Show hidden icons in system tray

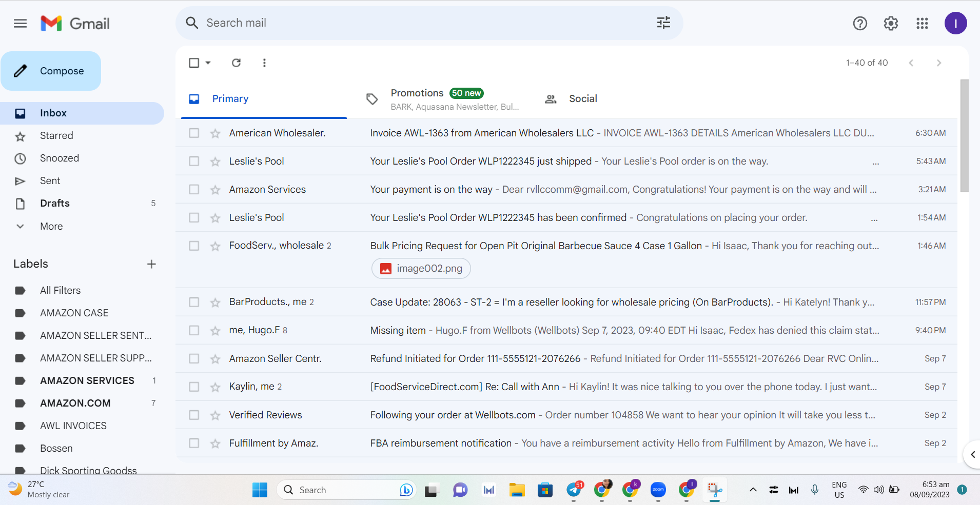[753, 490]
